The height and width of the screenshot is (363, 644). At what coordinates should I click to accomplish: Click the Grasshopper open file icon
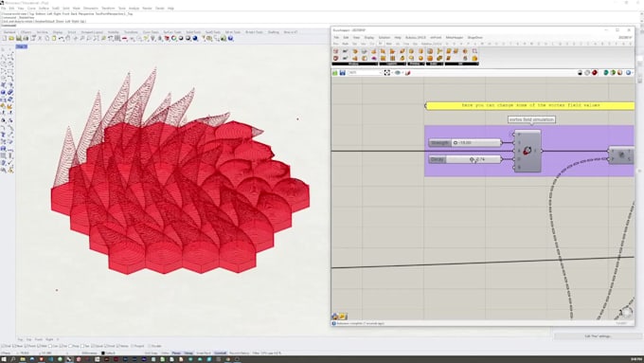pos(334,73)
